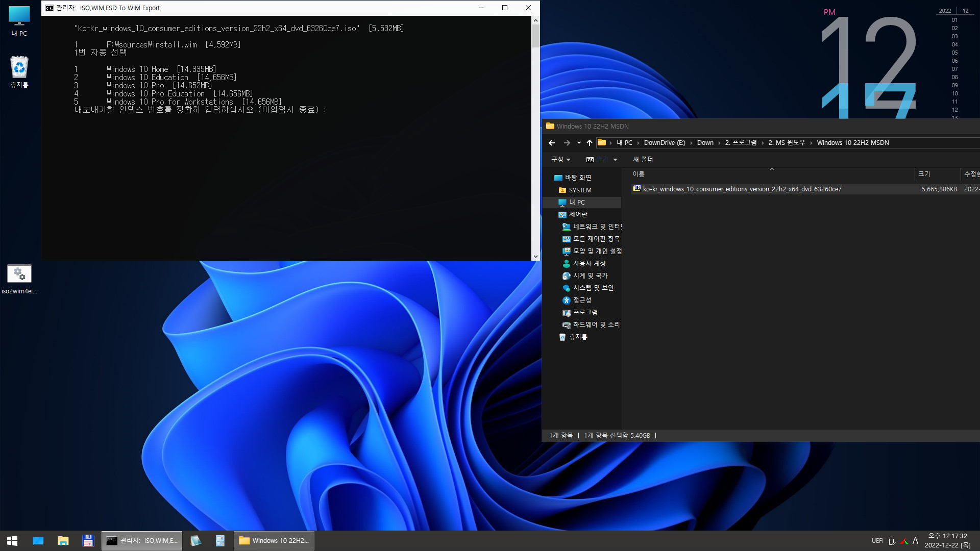Click the USB device tray icon
The width and height of the screenshot is (980, 551).
892,541
